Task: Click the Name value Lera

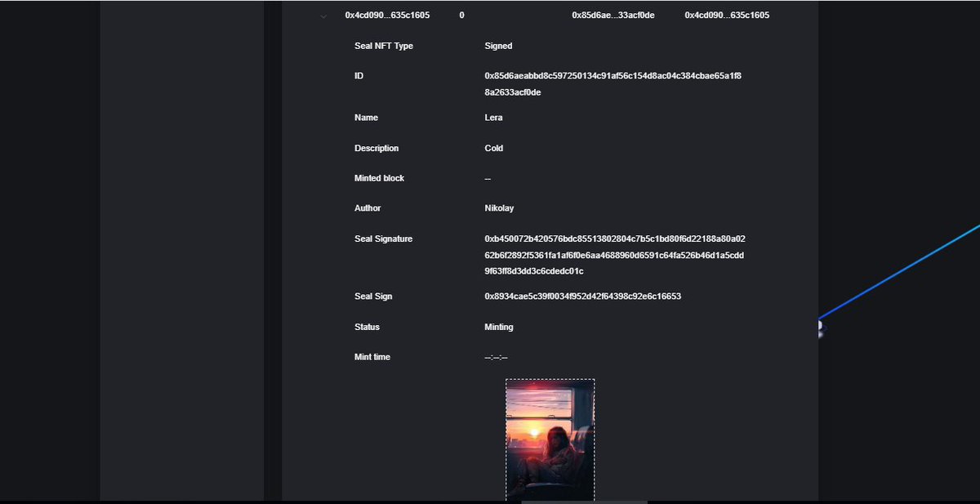Action: click(x=493, y=118)
